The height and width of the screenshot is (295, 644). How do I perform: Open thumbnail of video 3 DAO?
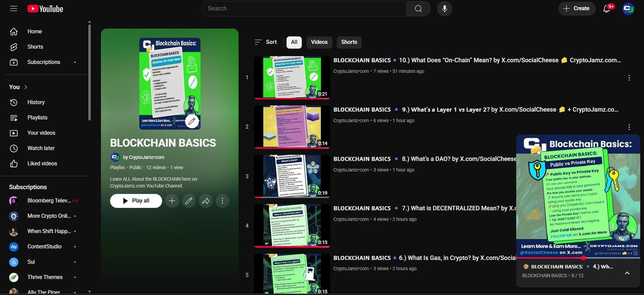(x=292, y=177)
